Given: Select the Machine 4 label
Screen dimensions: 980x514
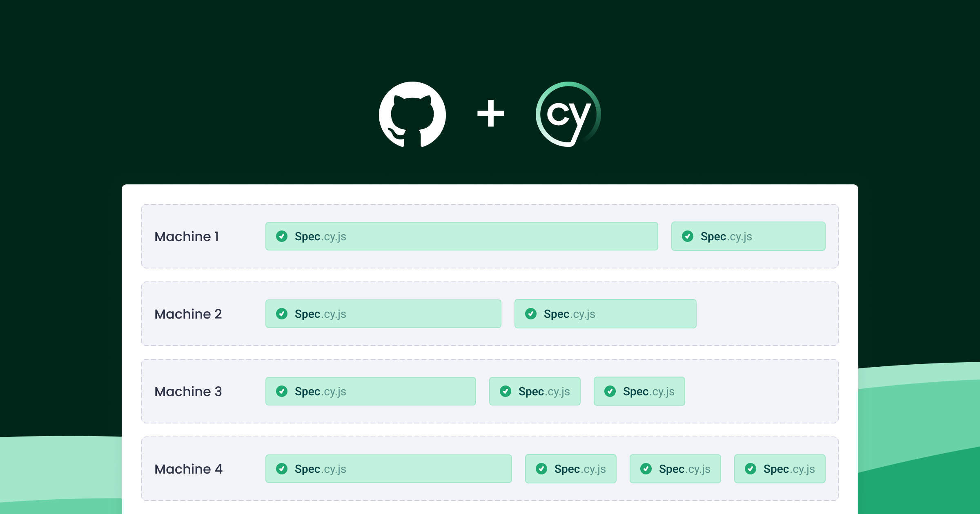Looking at the screenshot, I should pyautogui.click(x=188, y=469).
